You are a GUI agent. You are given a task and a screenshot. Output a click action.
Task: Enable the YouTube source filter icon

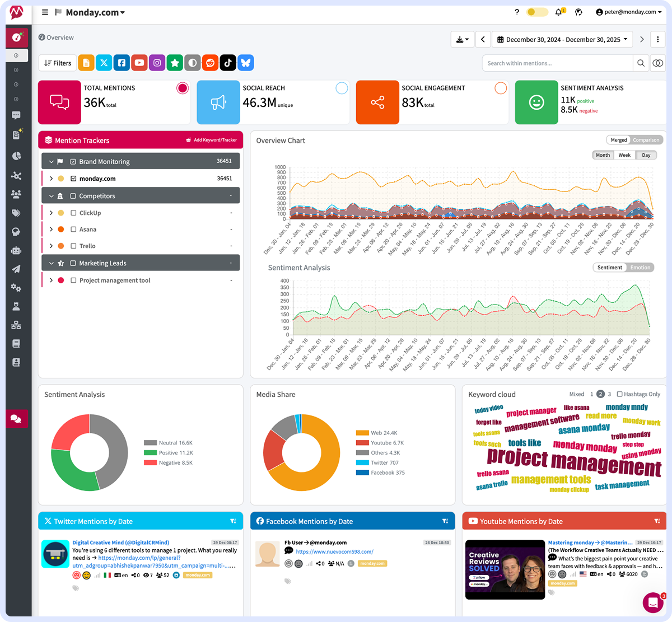coord(139,63)
